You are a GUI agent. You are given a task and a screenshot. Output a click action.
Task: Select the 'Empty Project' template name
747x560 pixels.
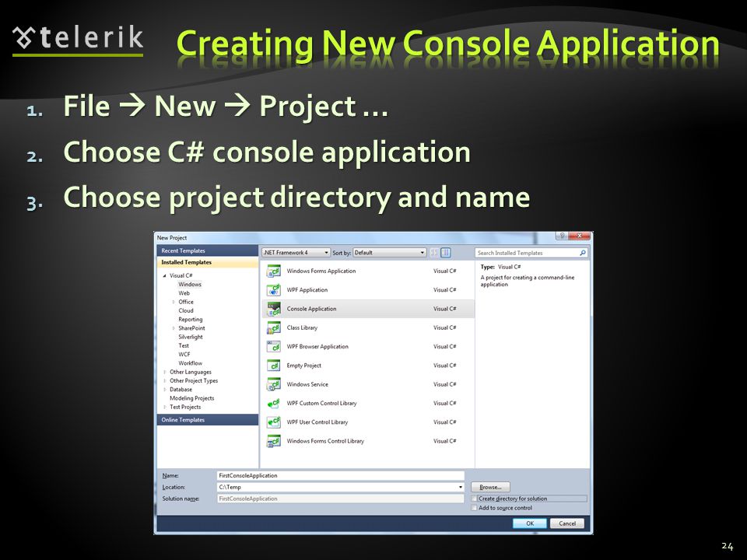(304, 366)
